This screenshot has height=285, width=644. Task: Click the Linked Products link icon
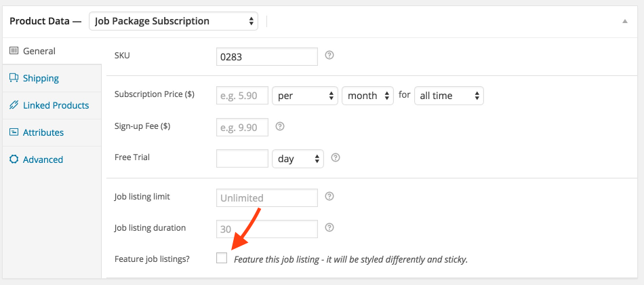click(x=14, y=105)
